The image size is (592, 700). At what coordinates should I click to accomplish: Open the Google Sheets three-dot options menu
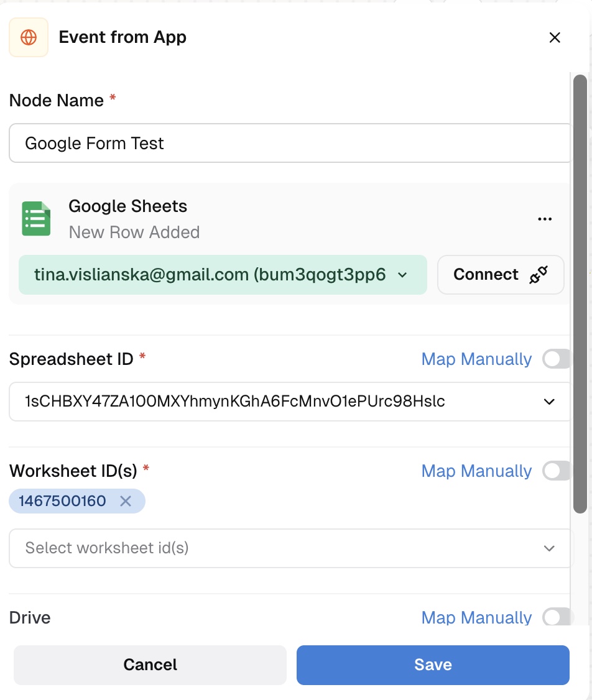click(x=545, y=219)
